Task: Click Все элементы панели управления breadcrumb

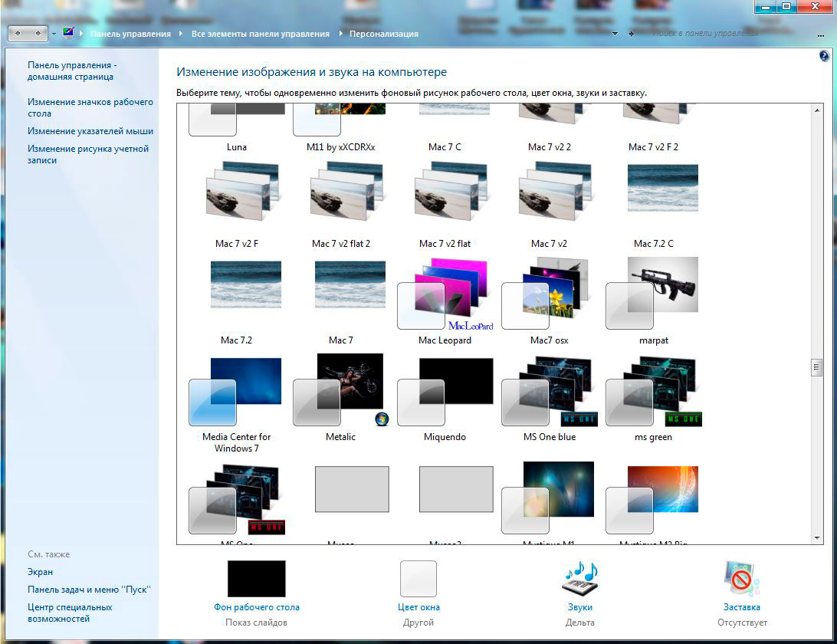Action: (x=261, y=34)
